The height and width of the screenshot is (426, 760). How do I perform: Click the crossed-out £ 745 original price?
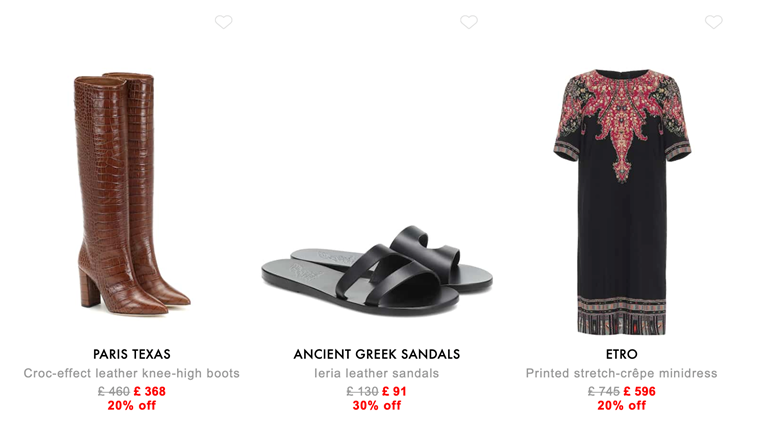coord(604,391)
